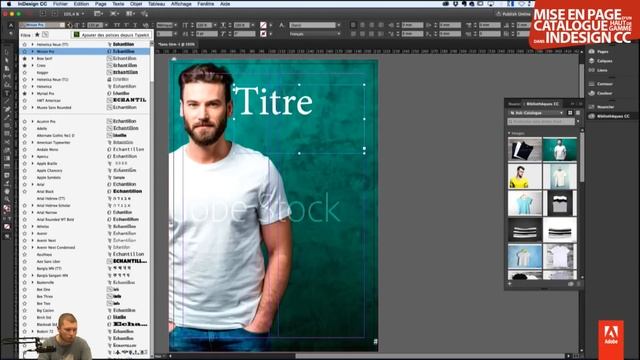640x360 pixels.
Task: Select the Gradient Swatch tool
Action: (x=7, y=158)
